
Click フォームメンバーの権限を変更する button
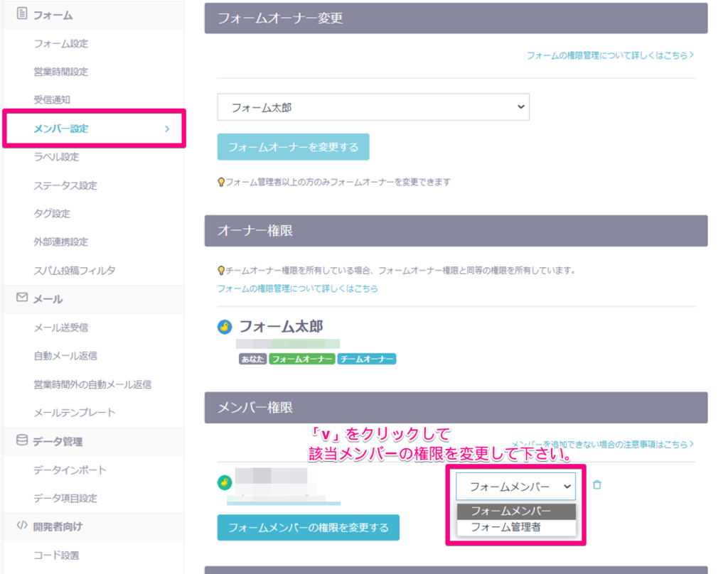click(308, 528)
